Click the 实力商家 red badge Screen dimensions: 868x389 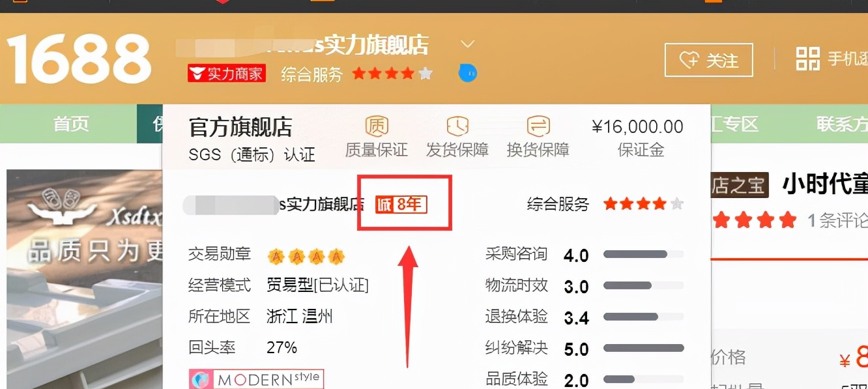tap(226, 74)
